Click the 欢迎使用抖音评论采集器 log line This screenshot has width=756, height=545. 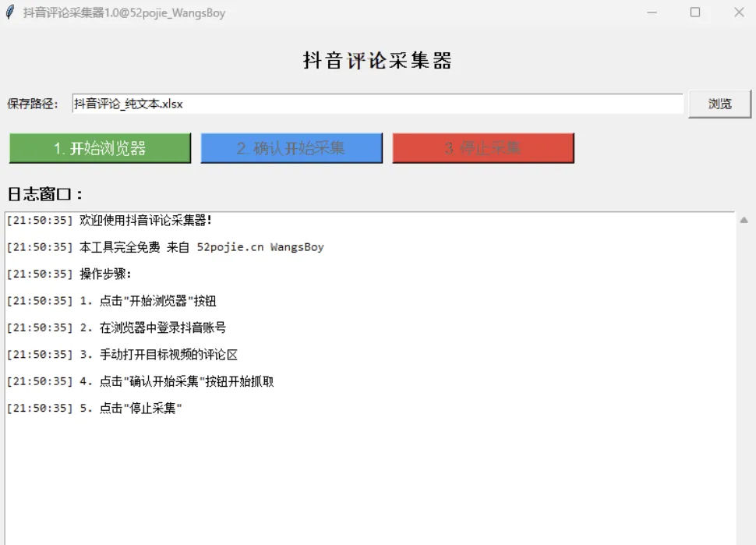pyautogui.click(x=109, y=221)
